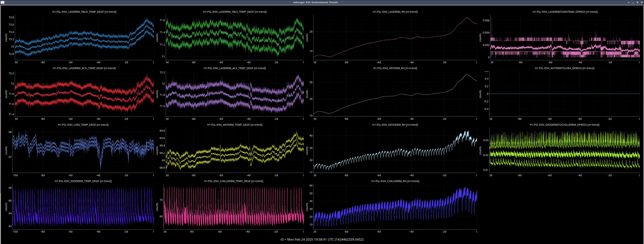Select the ANTERM_TEMP_DEGF plot title
The height and width of the screenshot is (244, 644).
tap(235, 125)
